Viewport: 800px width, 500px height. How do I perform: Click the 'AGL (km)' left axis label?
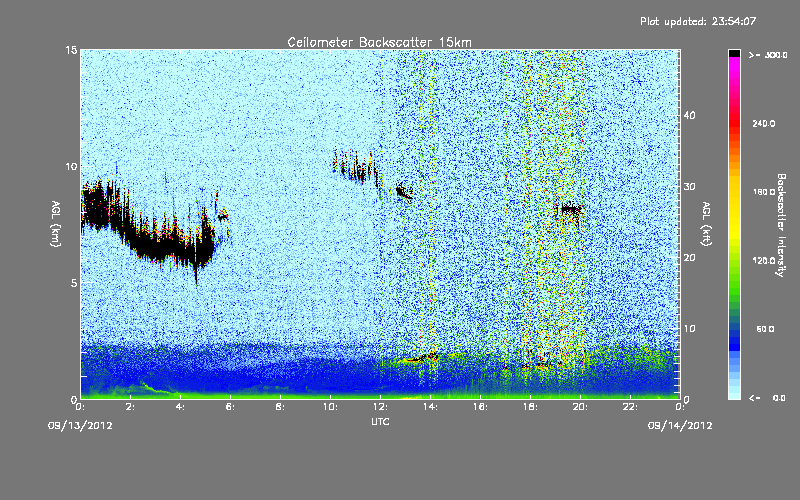(56, 223)
